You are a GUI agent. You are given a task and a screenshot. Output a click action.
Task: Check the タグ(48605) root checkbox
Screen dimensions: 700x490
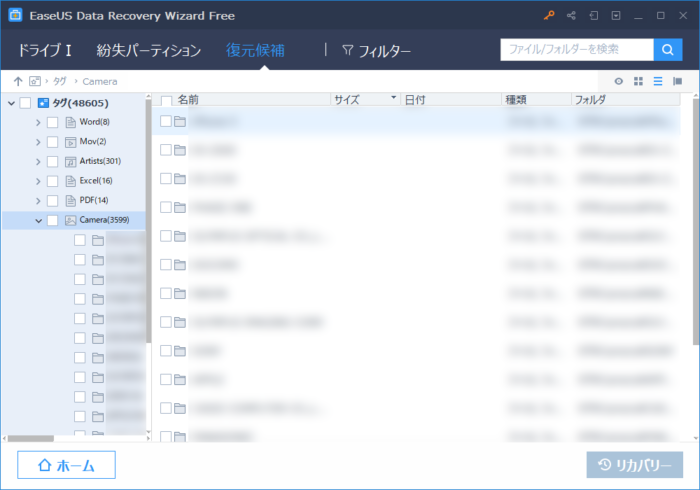click(25, 103)
